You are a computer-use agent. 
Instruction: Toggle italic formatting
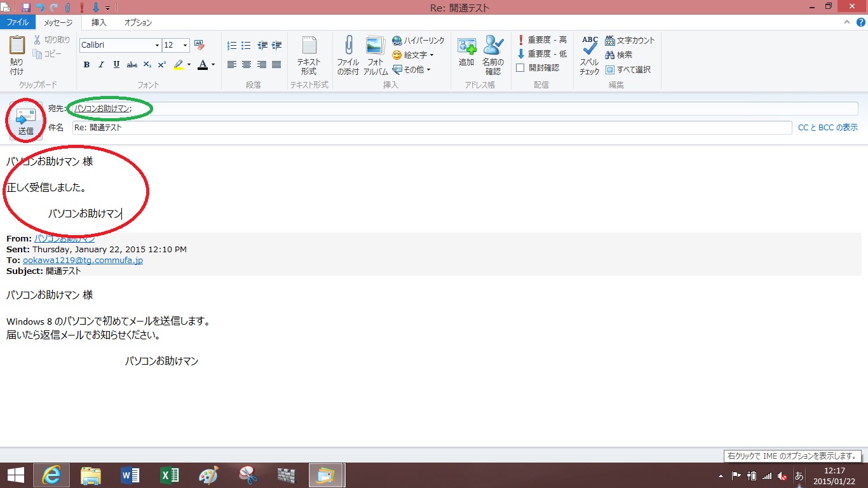pos(102,64)
